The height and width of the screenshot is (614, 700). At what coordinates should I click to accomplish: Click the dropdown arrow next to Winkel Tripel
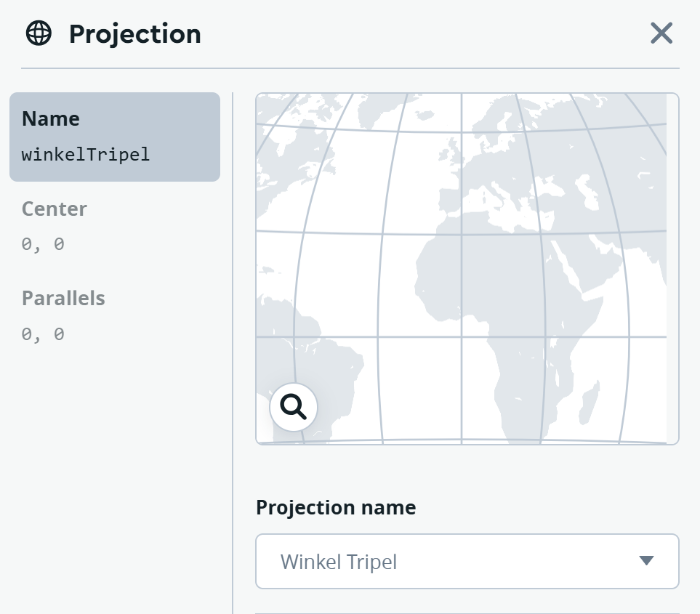(x=646, y=560)
